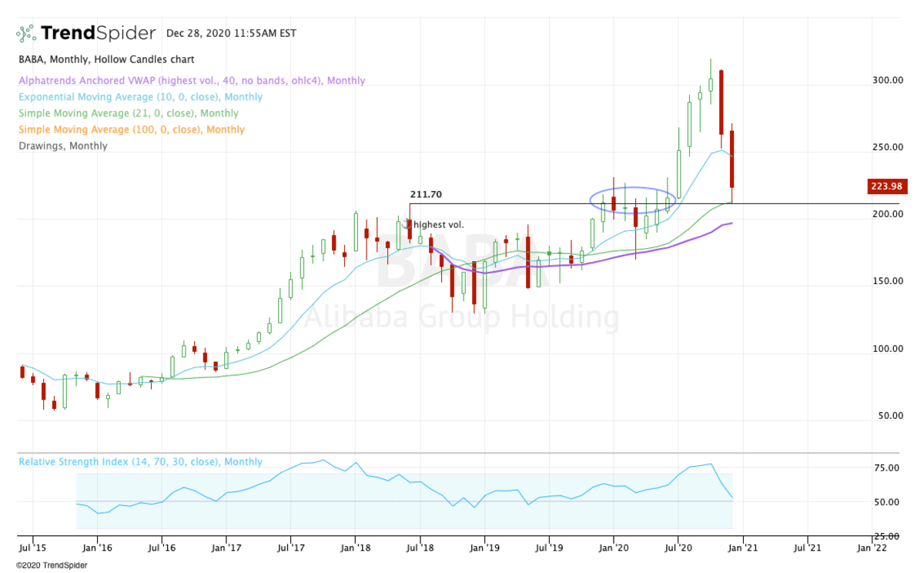Click the 211.70 price level label
The height and width of the screenshot is (573, 924).
pos(425,195)
